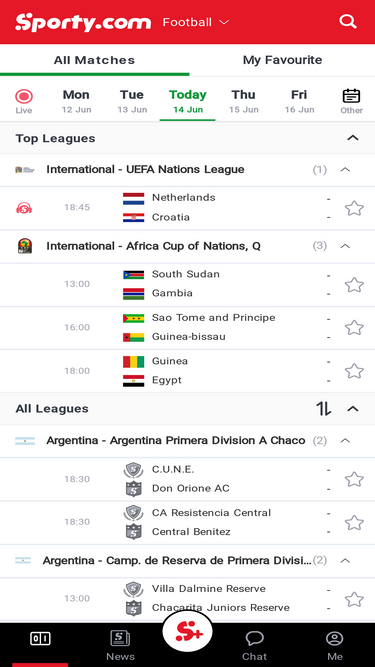Star the Guinea vs Egypt match
The image size is (375, 667).
354,371
